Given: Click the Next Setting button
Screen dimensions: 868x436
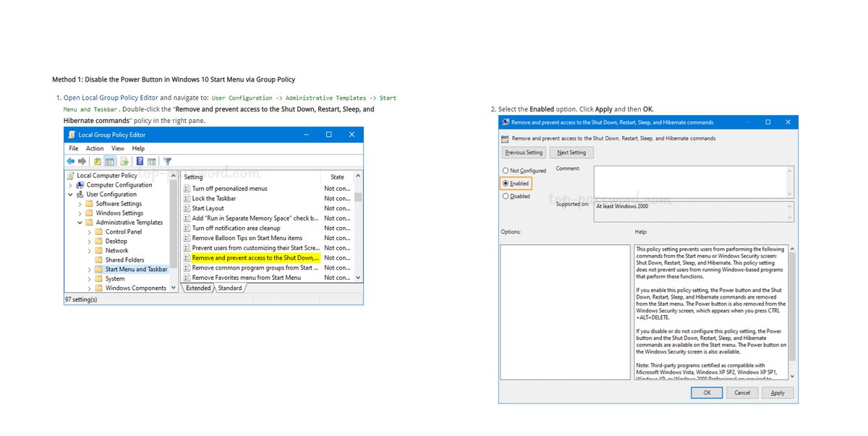Looking at the screenshot, I should pos(571,152).
